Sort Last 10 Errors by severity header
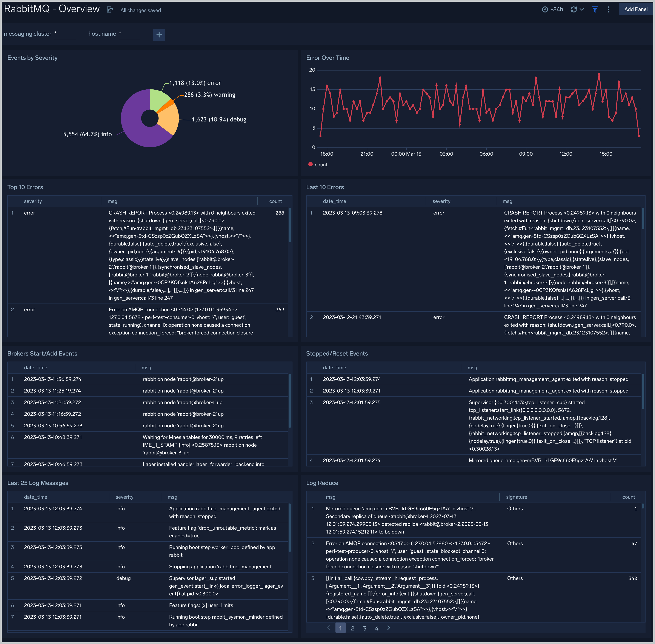 pos(441,201)
